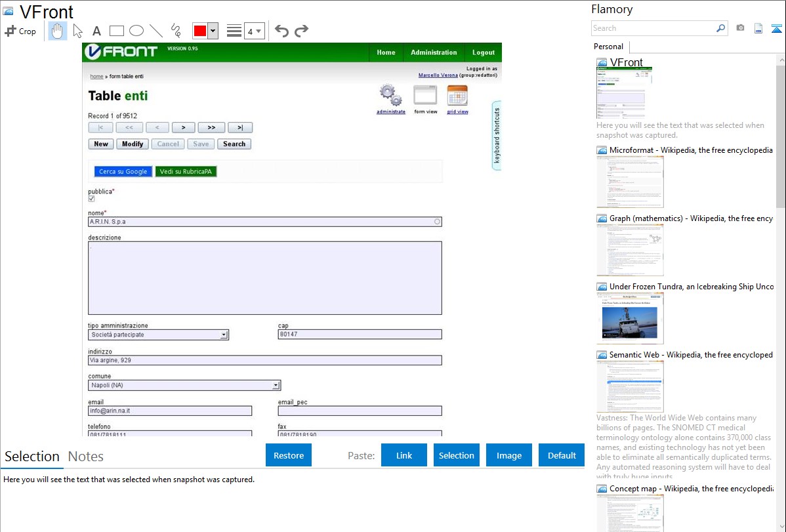The height and width of the screenshot is (532, 786).
Task: Undo the last edit
Action: (x=281, y=31)
